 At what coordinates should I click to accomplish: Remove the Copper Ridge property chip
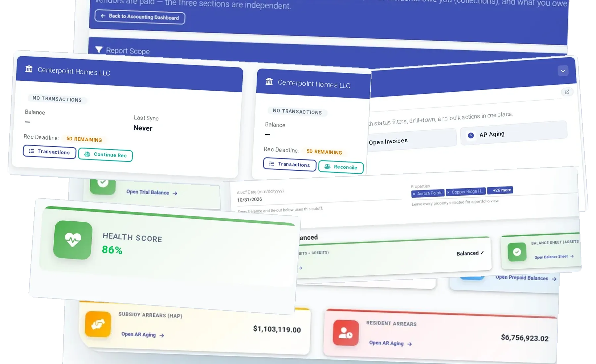click(448, 192)
